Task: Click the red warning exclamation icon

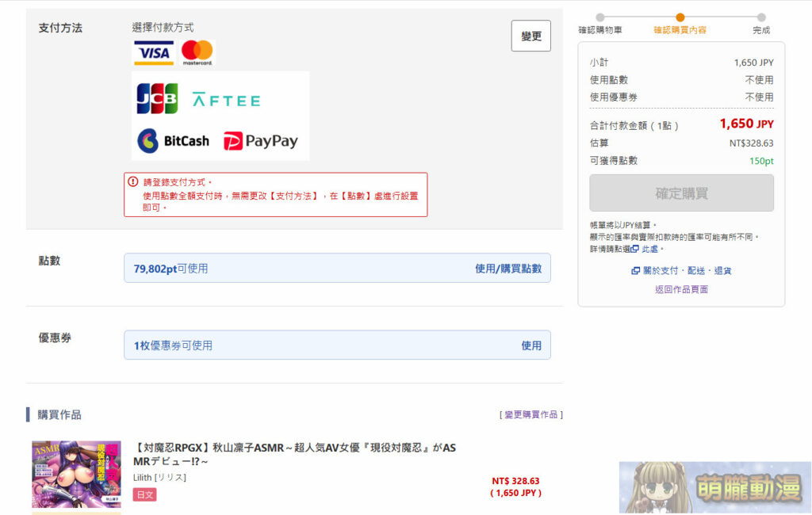Action: pos(133,181)
